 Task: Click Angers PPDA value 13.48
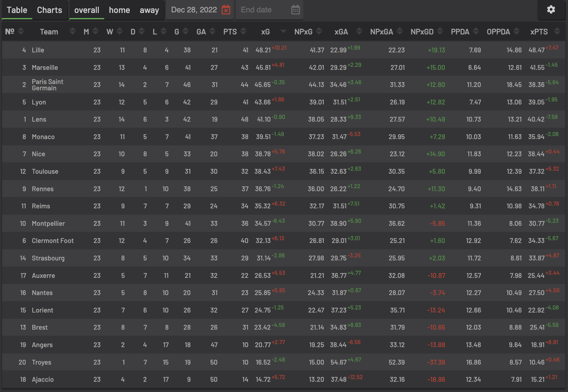(x=473, y=345)
